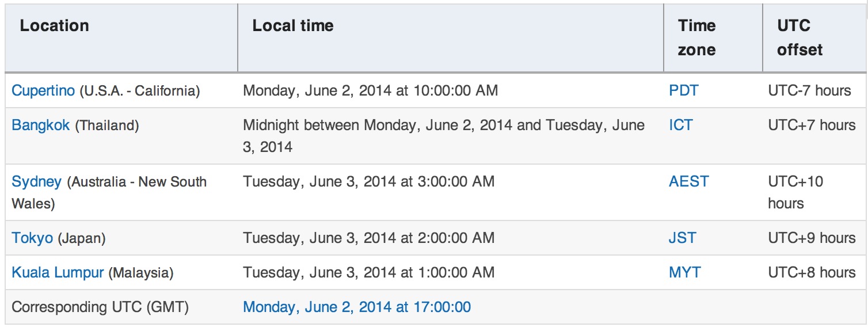Click the UTC offset column header

coord(800,37)
